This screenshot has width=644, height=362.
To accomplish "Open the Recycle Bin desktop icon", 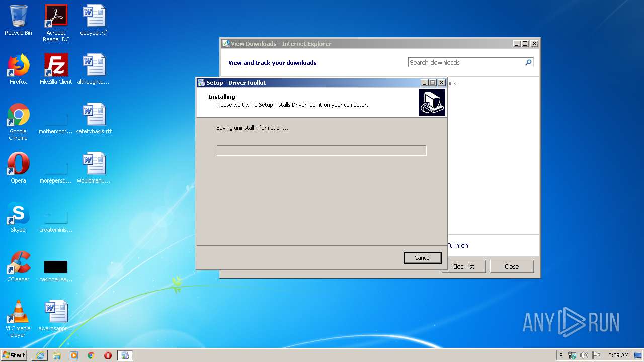I will pos(18,21).
